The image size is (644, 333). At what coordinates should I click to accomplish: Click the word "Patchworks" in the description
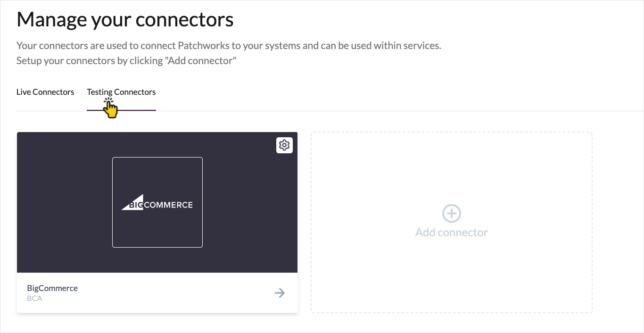tap(204, 46)
